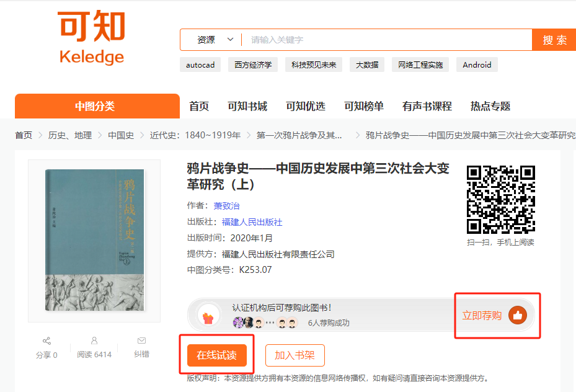576x392 pixels.
Task: Open publisher link 福建人民出版社
Action: click(252, 222)
